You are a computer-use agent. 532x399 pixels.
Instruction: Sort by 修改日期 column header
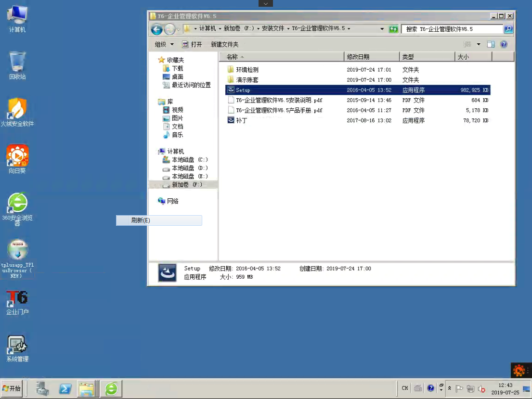[x=372, y=57]
